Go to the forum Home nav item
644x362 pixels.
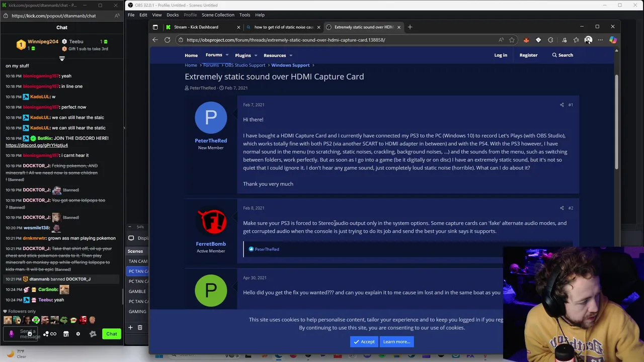click(x=191, y=55)
